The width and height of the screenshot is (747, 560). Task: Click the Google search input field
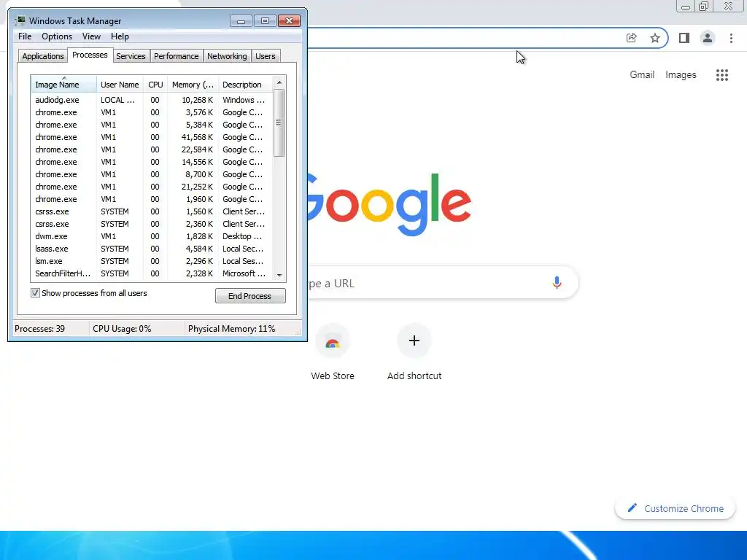443,283
